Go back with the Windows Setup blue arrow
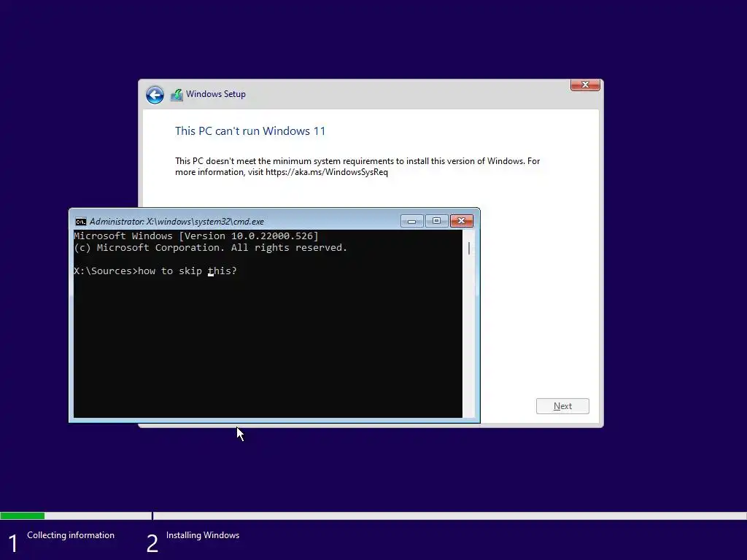Screen dimensions: 747x560 pos(155,95)
